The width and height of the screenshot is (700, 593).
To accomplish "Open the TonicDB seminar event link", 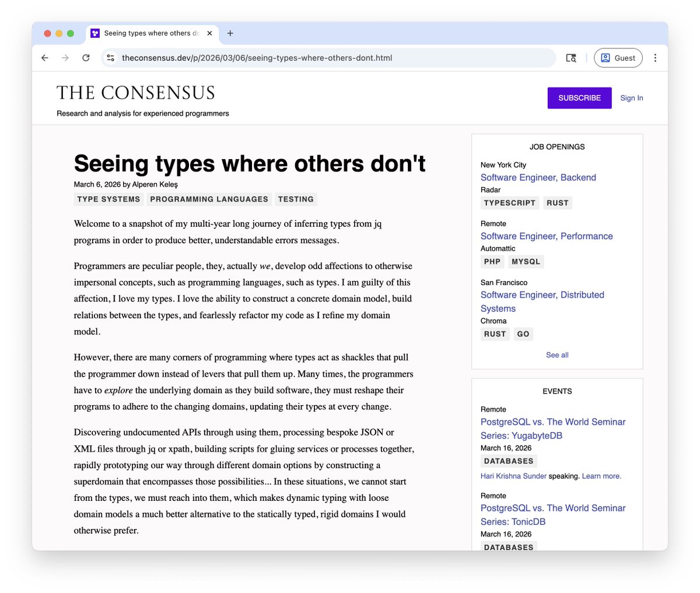I will coord(553,515).
